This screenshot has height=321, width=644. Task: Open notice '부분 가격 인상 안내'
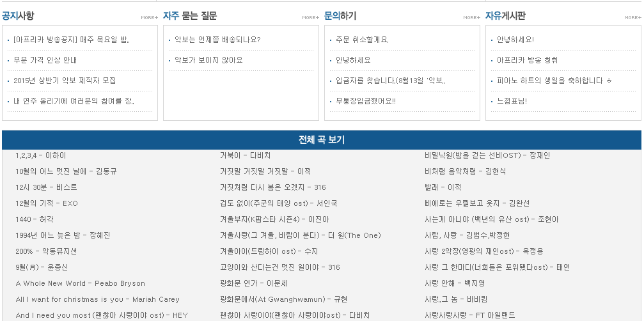click(x=45, y=60)
